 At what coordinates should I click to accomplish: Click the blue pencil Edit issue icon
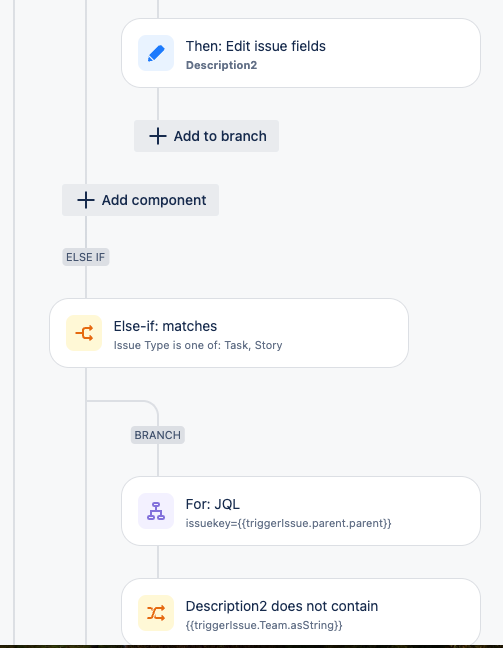pyautogui.click(x=156, y=53)
